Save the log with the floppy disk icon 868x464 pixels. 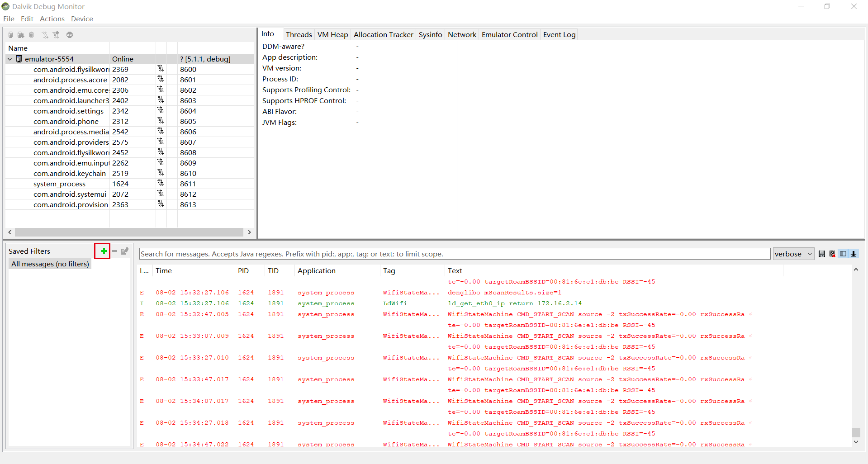822,254
